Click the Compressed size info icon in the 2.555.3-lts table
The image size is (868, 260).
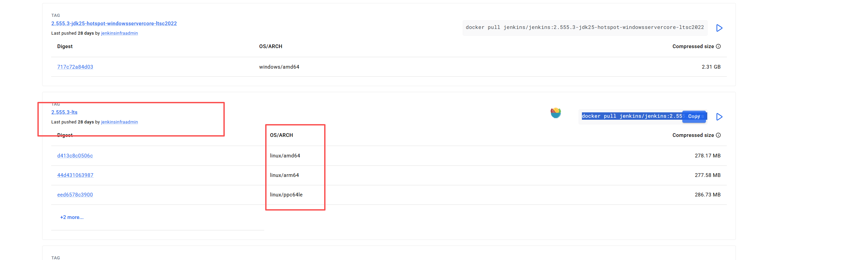pos(718,135)
